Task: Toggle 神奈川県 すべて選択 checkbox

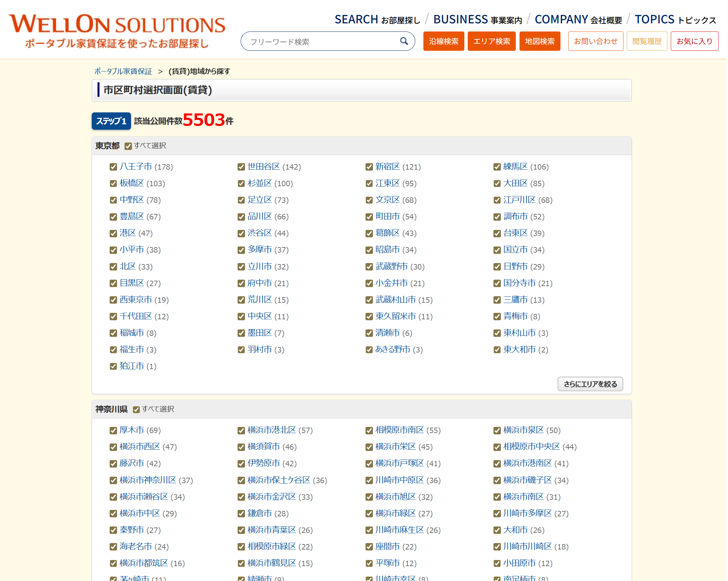Action: [x=136, y=410]
